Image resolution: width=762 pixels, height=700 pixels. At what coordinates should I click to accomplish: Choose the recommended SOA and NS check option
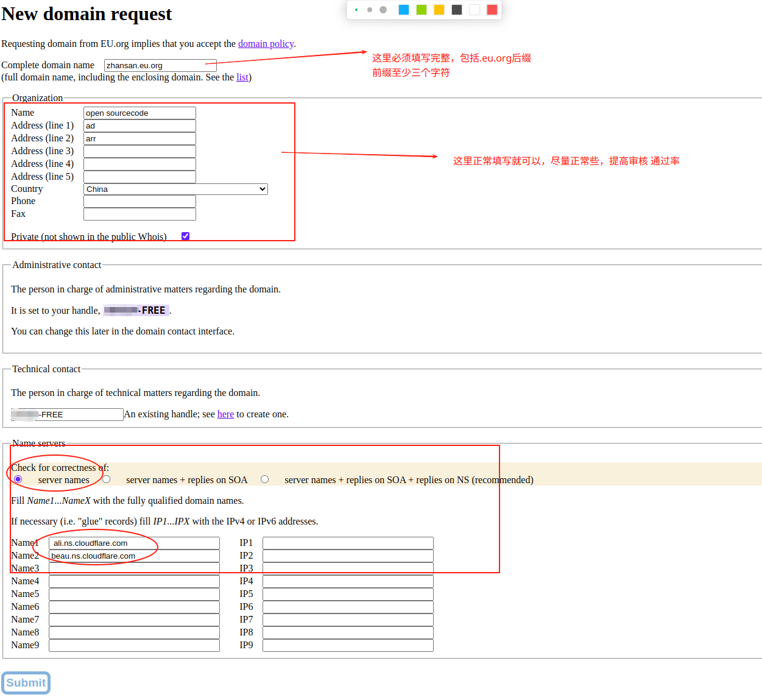coord(265,479)
